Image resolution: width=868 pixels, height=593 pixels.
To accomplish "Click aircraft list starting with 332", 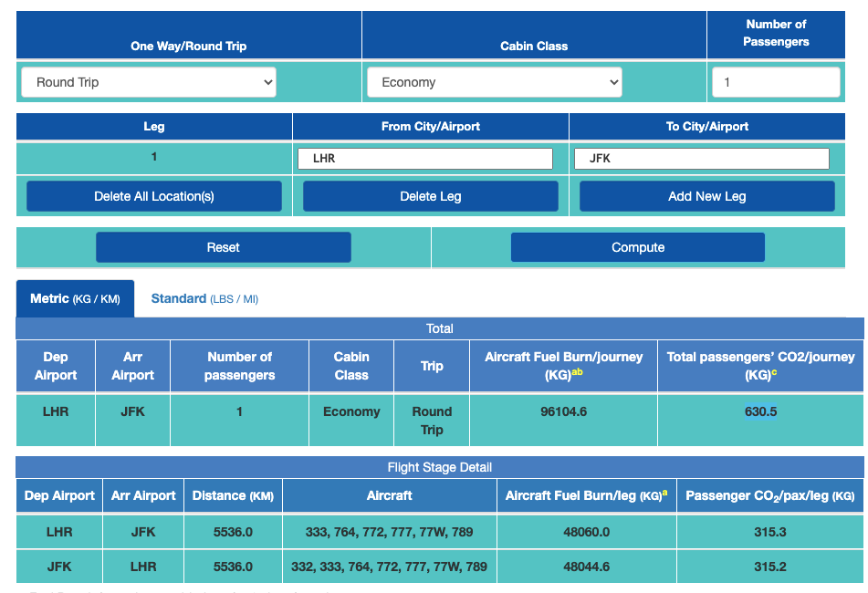I will 389,567.
